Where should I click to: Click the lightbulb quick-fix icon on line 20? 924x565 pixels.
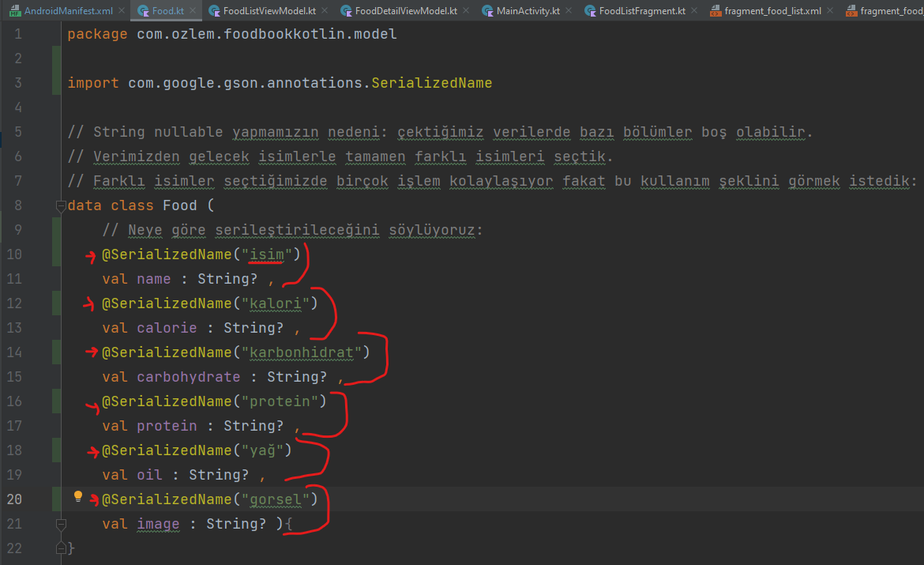tap(77, 496)
